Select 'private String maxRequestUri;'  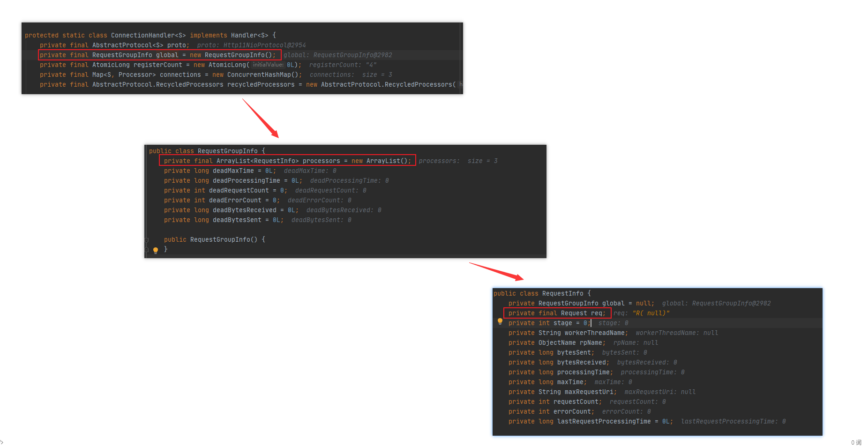(563, 392)
